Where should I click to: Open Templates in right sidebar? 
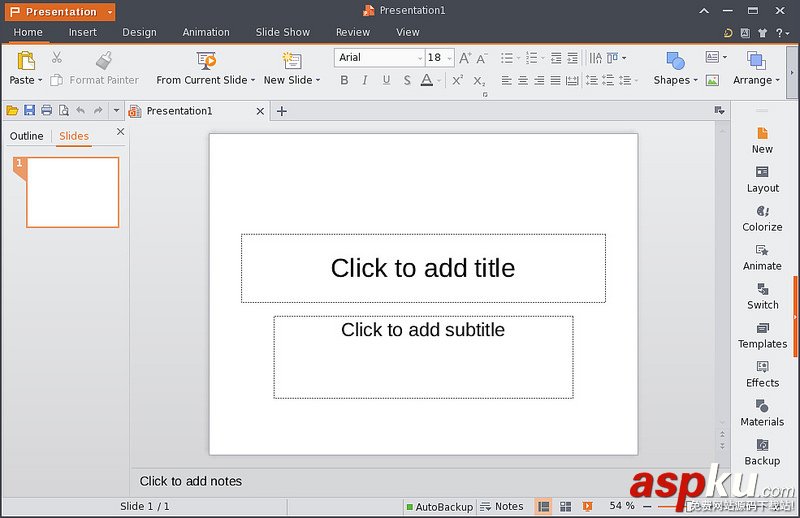pyautogui.click(x=762, y=336)
